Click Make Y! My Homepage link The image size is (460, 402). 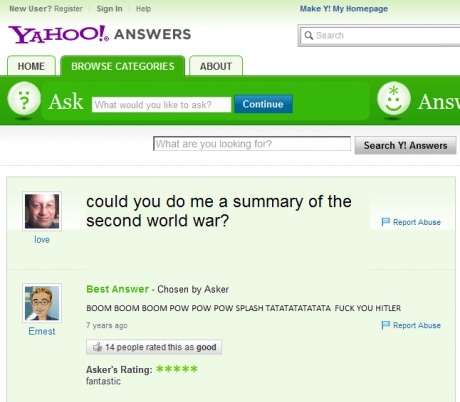click(x=344, y=9)
